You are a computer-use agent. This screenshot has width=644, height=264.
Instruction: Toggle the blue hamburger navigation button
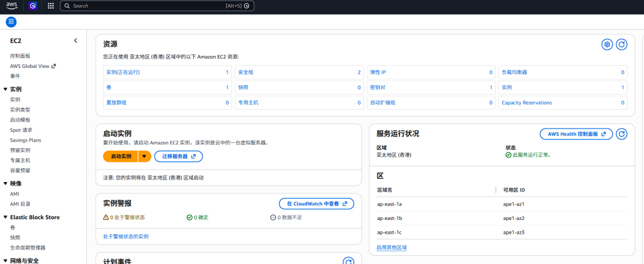tap(11, 22)
